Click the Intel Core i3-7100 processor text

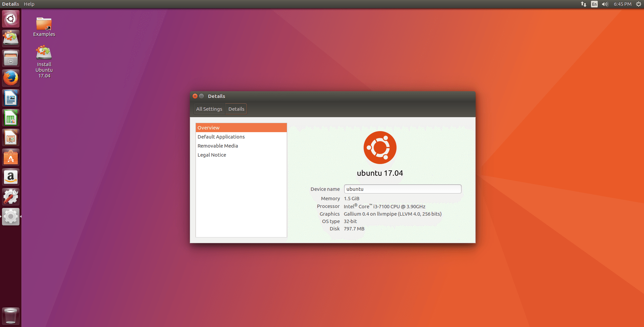[384, 206]
